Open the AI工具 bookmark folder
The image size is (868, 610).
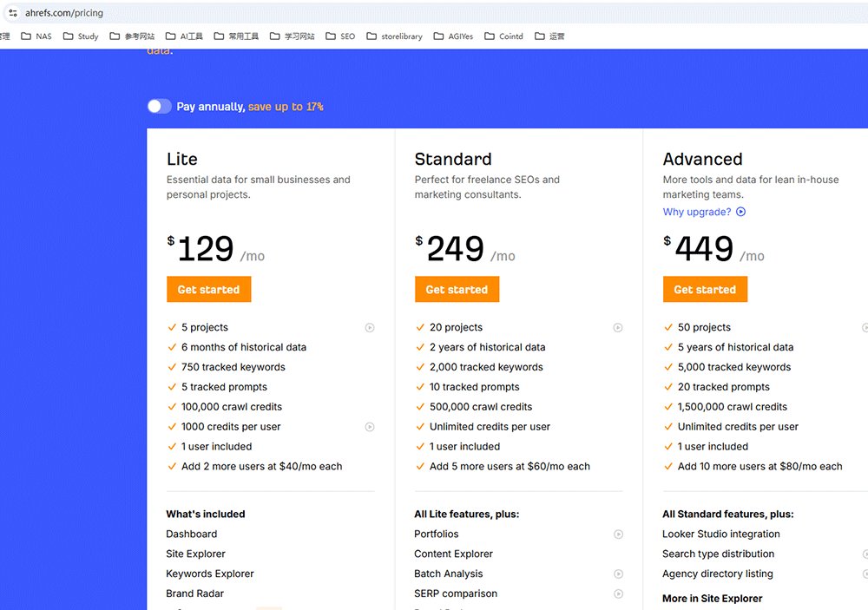coord(184,36)
